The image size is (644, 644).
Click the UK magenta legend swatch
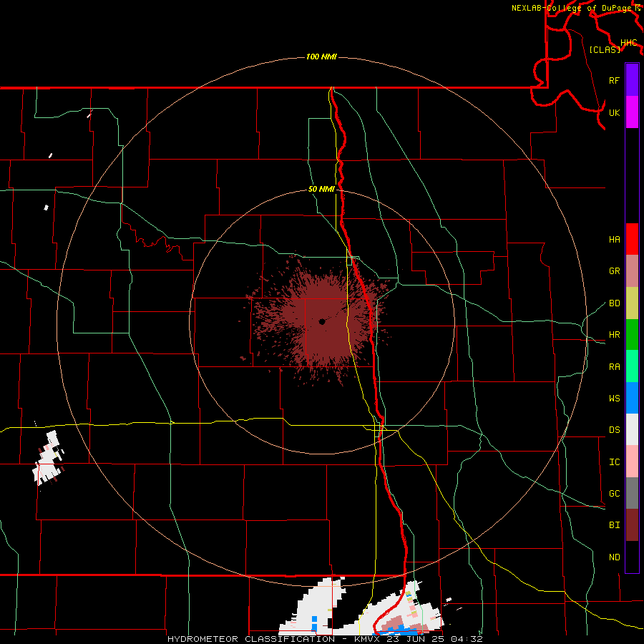(632, 112)
